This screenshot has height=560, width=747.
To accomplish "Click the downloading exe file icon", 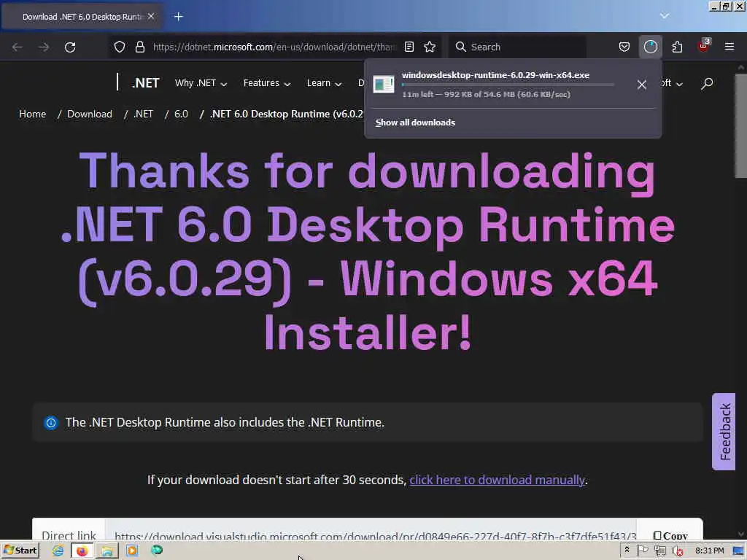I will tap(384, 85).
